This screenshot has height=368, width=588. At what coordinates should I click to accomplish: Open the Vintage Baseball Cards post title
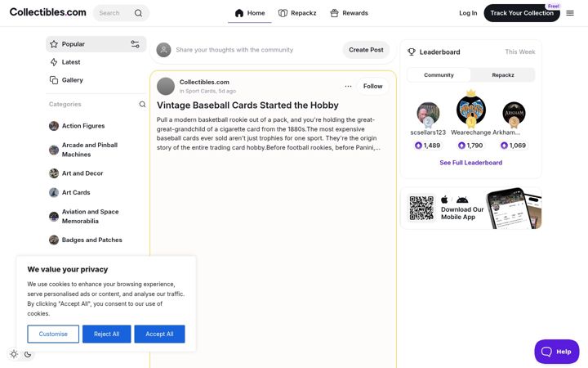click(247, 105)
